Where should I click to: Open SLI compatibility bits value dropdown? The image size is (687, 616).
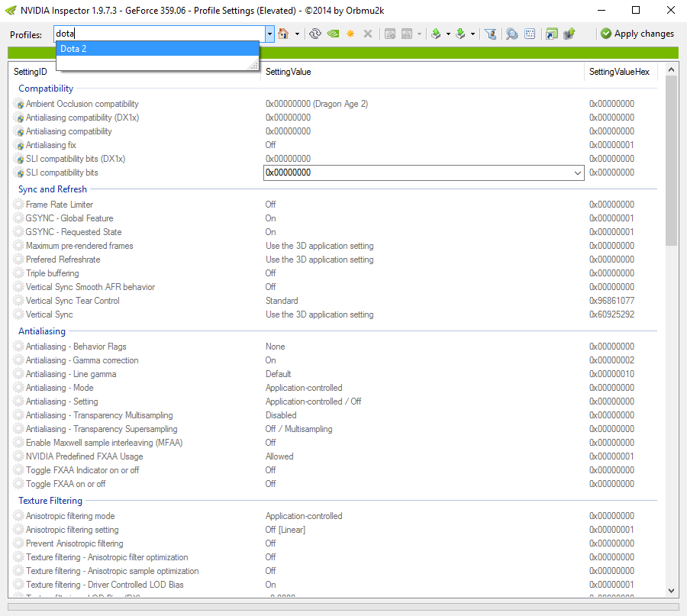578,173
